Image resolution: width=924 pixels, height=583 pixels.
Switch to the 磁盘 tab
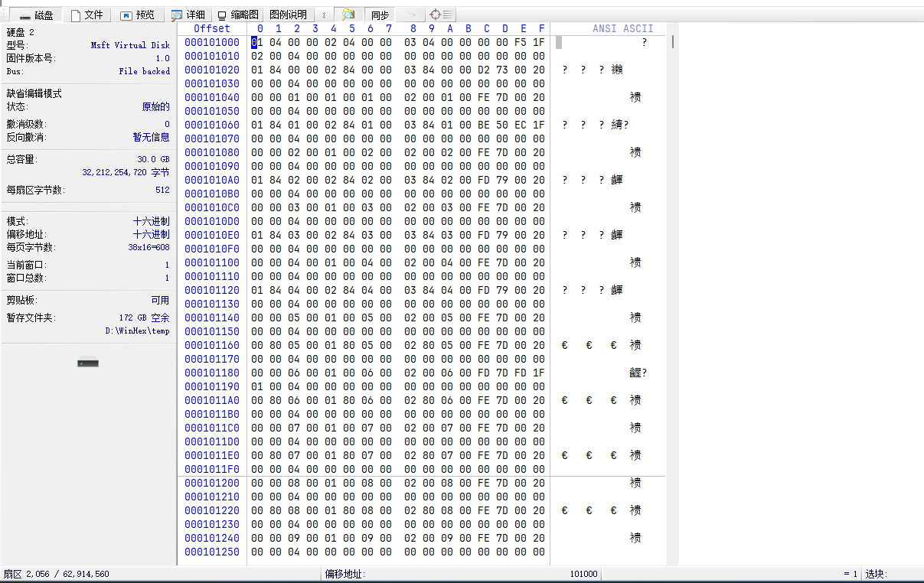coord(35,15)
